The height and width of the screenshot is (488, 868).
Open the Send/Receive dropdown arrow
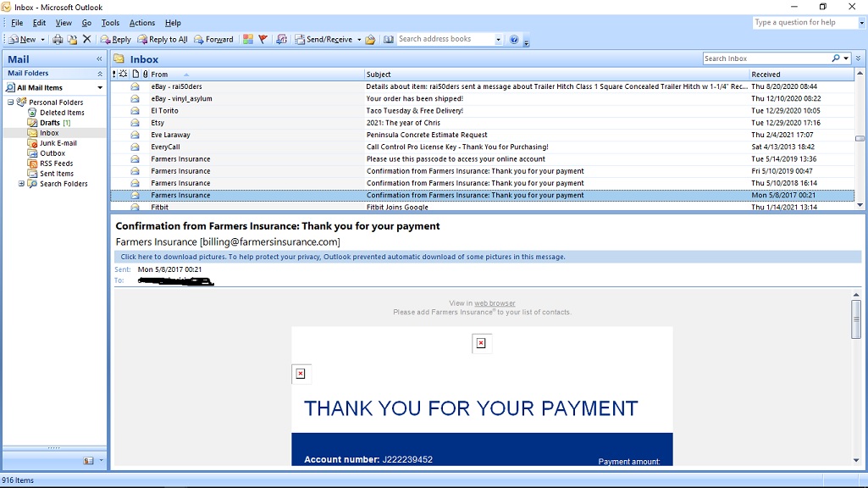pos(359,39)
